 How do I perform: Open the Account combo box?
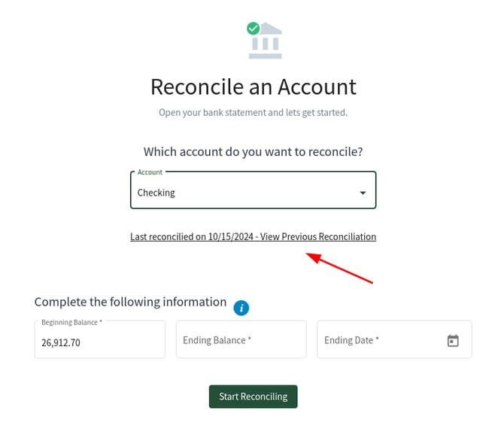tap(253, 190)
